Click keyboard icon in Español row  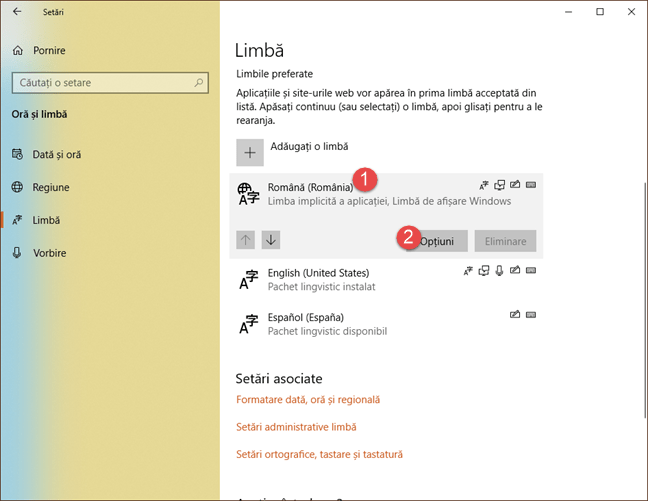[x=531, y=315]
